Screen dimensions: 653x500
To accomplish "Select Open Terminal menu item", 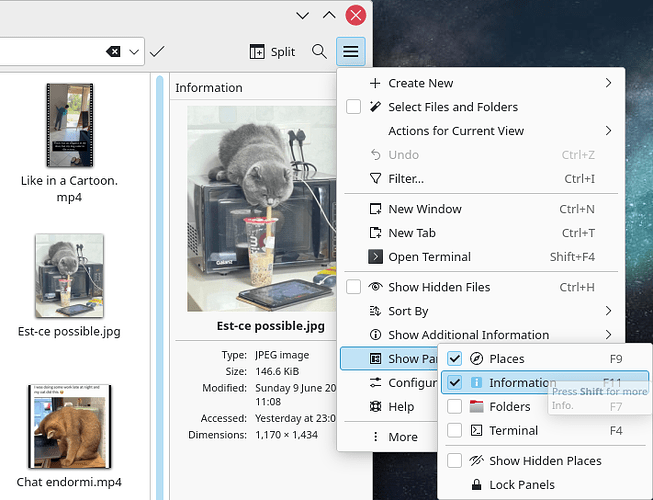I will [429, 257].
